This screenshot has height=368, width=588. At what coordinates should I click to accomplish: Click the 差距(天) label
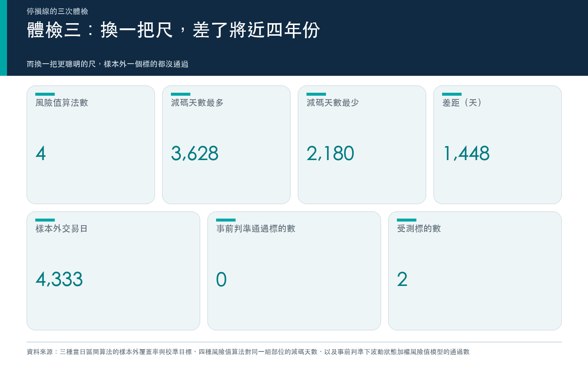tap(462, 103)
